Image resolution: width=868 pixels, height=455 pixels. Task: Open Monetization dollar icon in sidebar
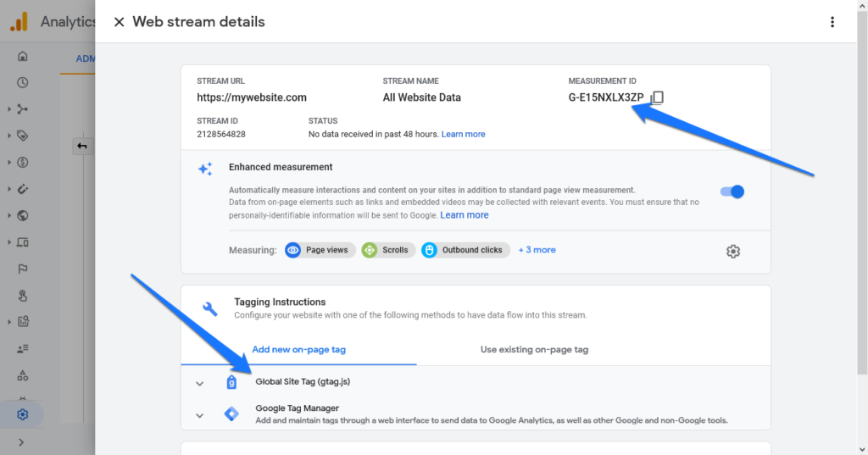[22, 162]
